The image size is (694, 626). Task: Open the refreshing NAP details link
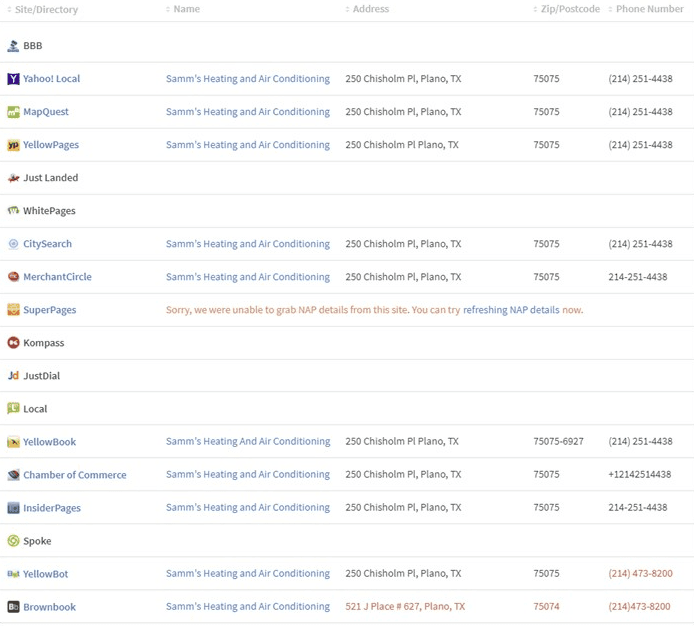511,310
